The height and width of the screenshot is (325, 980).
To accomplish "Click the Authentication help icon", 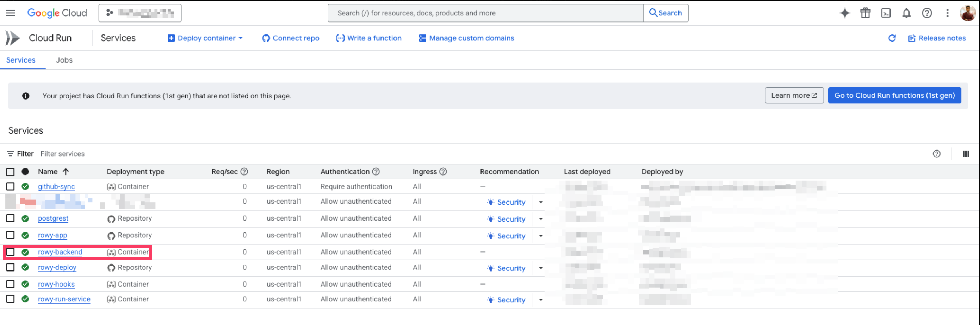I will point(376,172).
